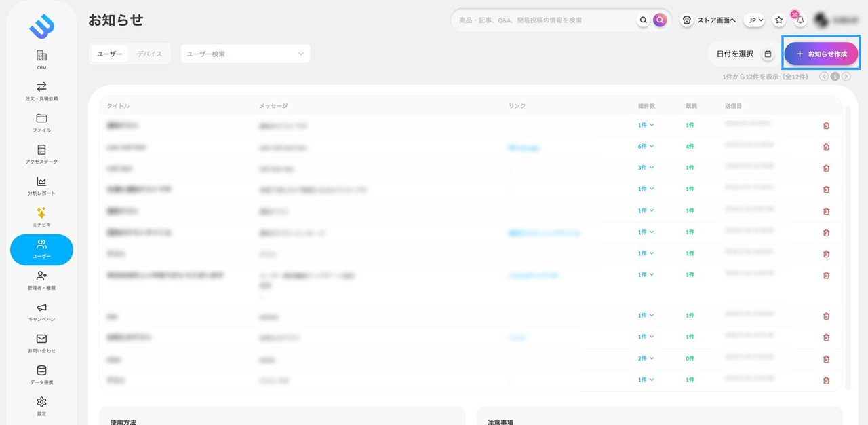This screenshot has height=425, width=868.
Task: Open 分析レポート from the sidebar
Action: [41, 185]
